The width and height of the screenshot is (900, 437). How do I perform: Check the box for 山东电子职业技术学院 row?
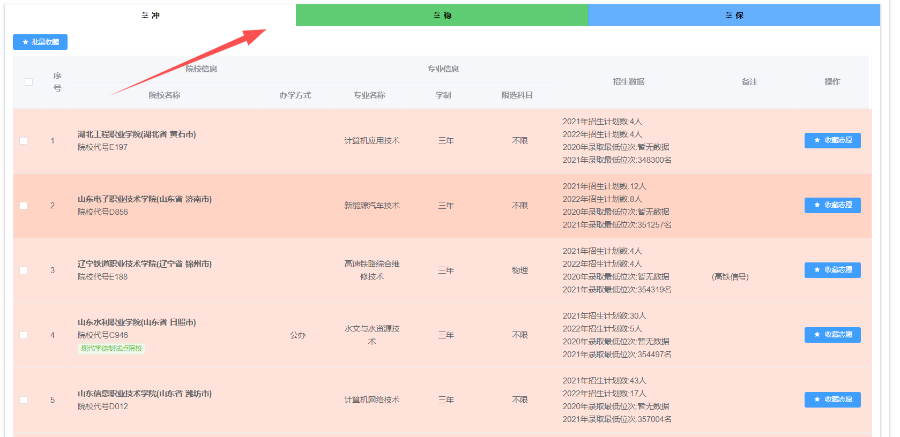pos(24,206)
